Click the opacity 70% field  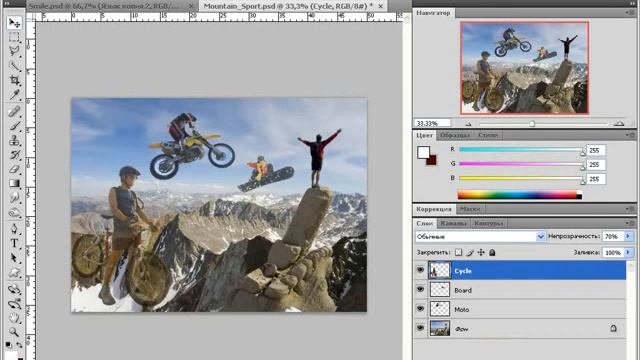pos(613,236)
